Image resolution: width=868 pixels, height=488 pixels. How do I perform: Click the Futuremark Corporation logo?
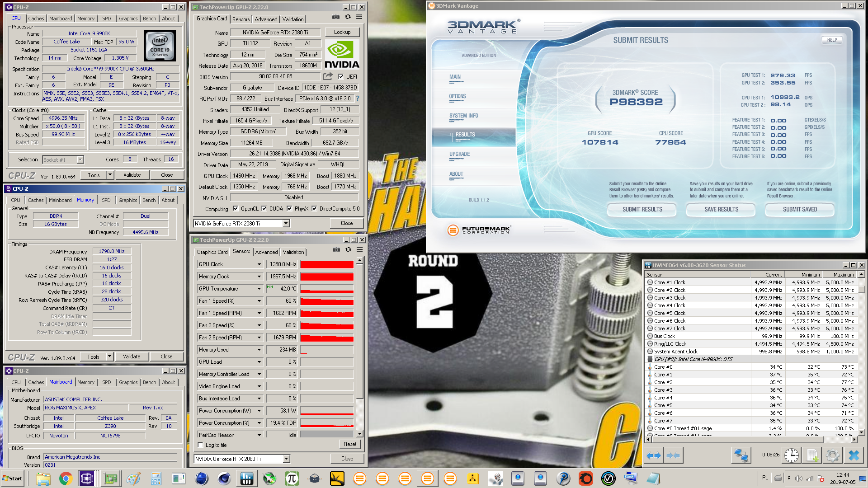pos(479,230)
